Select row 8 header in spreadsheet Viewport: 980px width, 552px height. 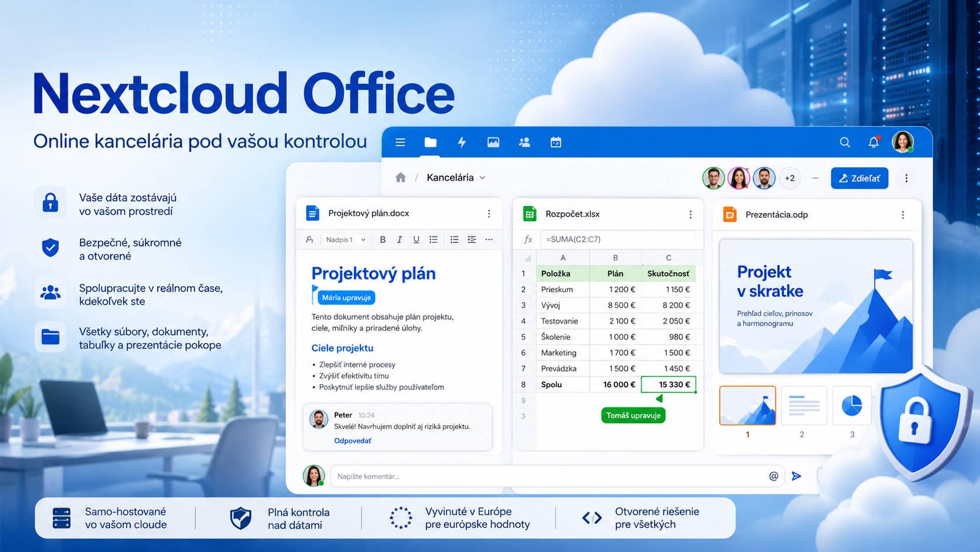pos(523,384)
